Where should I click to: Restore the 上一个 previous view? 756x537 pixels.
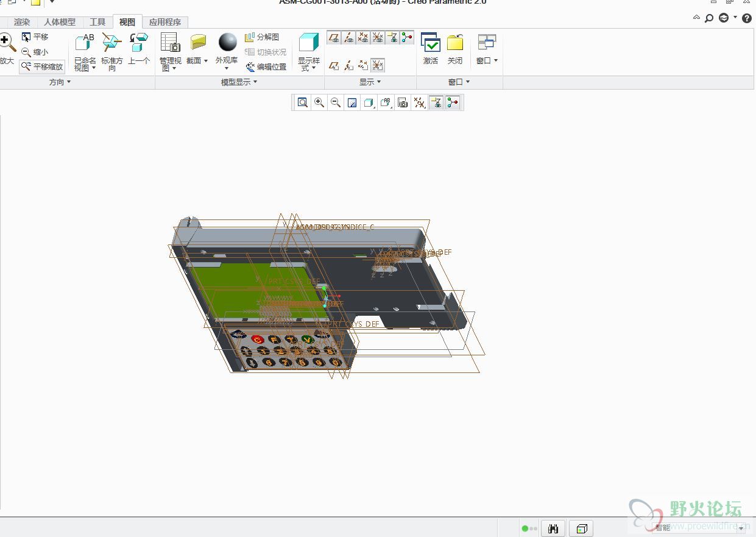(139, 49)
